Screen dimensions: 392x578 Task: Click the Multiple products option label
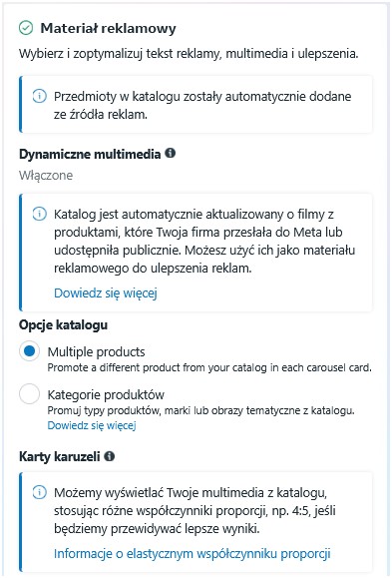point(96,352)
